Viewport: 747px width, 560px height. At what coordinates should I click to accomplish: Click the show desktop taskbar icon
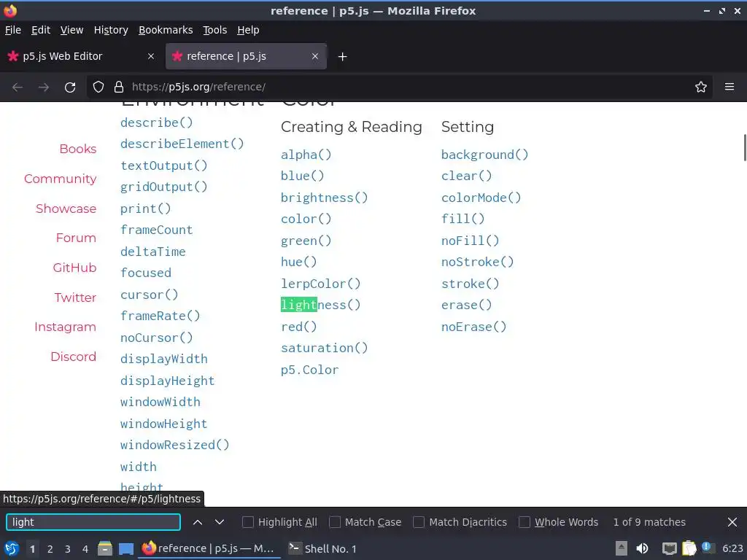126,549
